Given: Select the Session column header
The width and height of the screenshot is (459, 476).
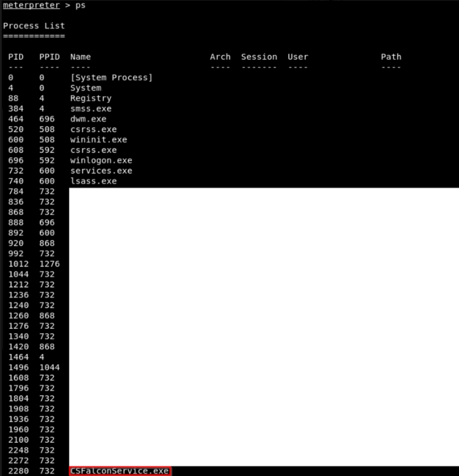Looking at the screenshot, I should tap(259, 57).
